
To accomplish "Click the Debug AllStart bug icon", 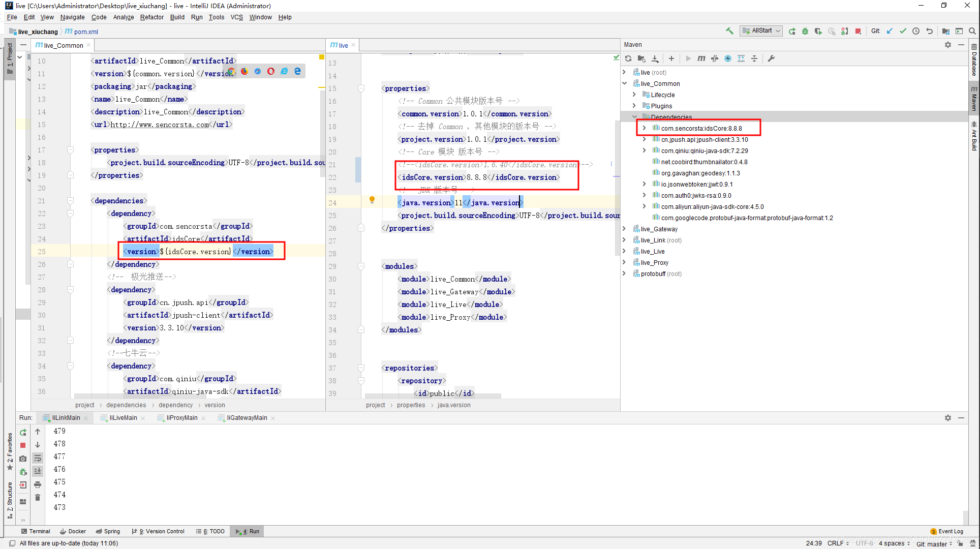I will pos(805,31).
